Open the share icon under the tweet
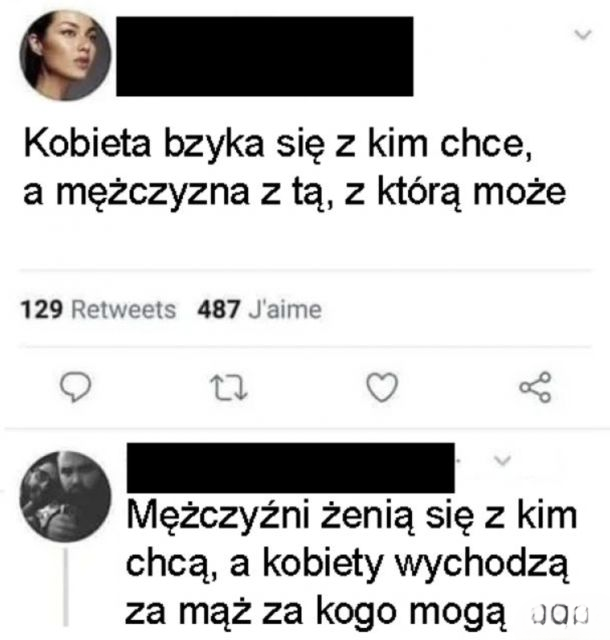 (x=535, y=387)
